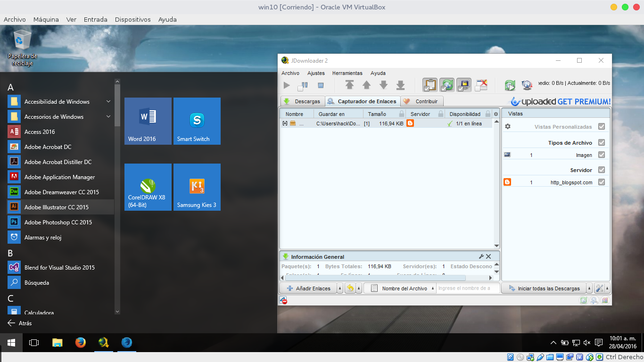Open the Herramientas menu in JDownloader
The height and width of the screenshot is (362, 644).
tap(347, 73)
